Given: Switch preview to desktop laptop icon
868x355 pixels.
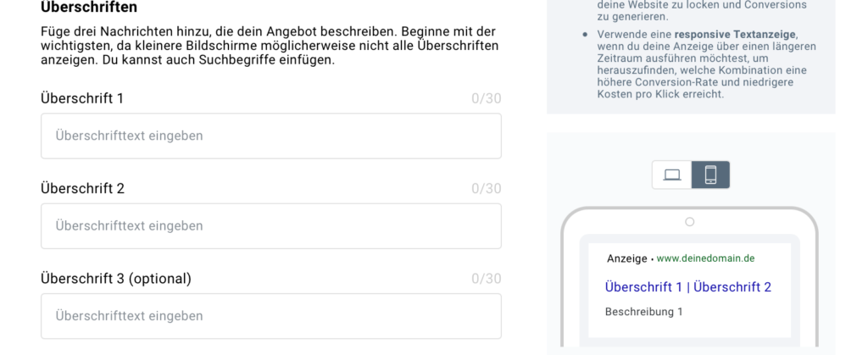Looking at the screenshot, I should point(672,175).
